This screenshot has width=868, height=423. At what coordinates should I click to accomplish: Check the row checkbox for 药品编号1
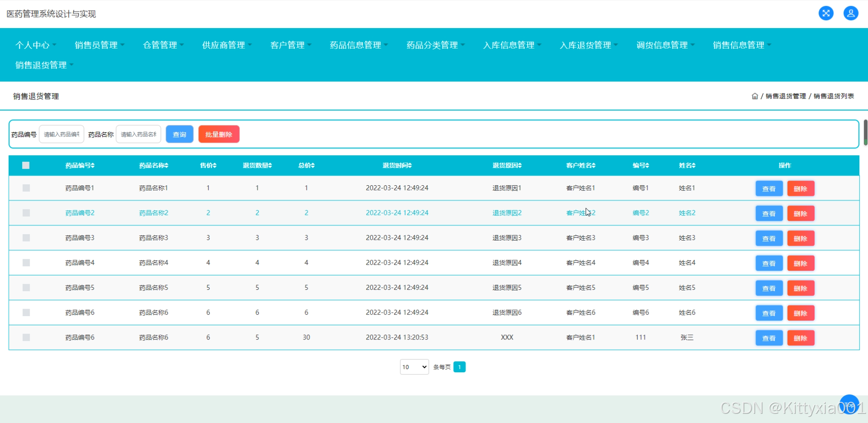26,188
